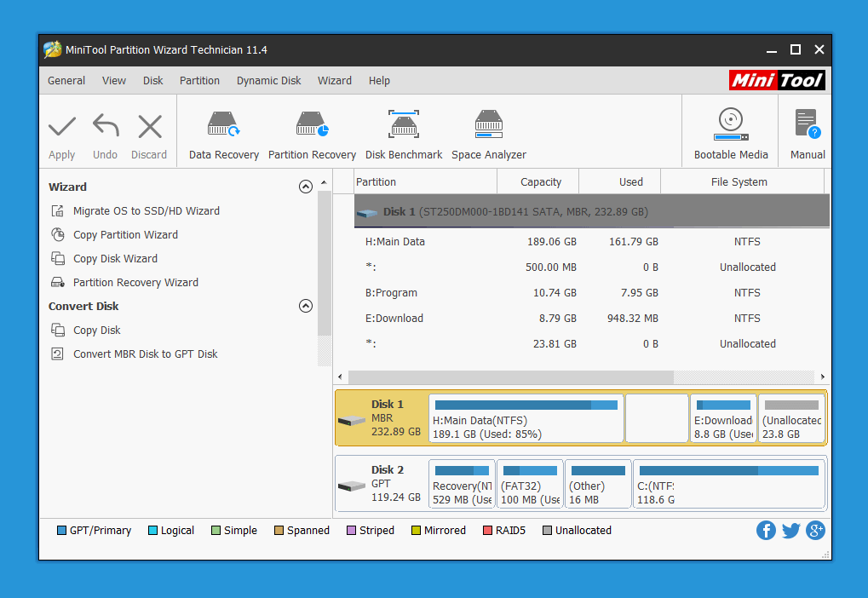
Task: Select the 23.8 GB Unallocated block in disk map
Action: pos(791,418)
